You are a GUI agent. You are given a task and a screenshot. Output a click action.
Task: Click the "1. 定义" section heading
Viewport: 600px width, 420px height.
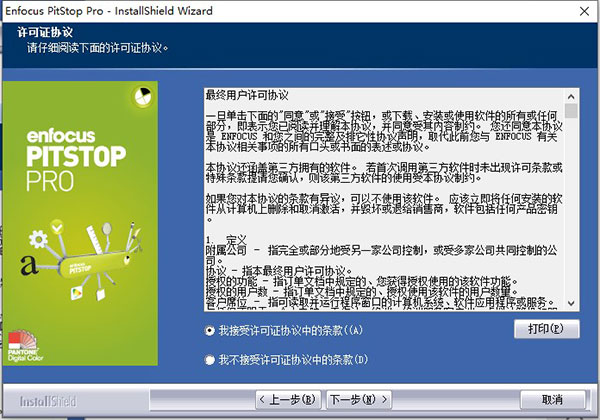226,240
